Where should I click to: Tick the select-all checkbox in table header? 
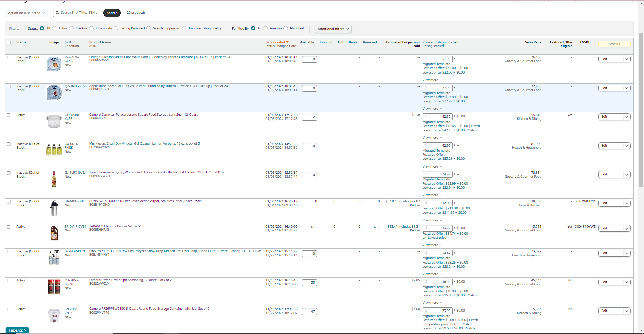(x=9, y=42)
